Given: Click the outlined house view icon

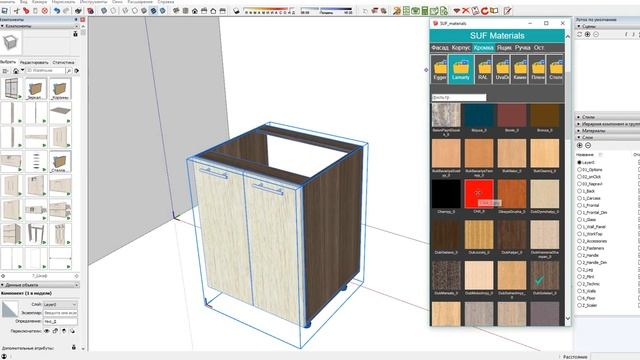Looking at the screenshot, I should click(213, 11).
